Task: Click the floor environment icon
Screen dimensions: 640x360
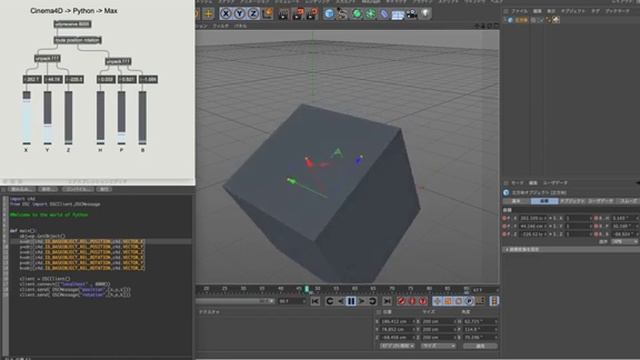Action: [398, 15]
